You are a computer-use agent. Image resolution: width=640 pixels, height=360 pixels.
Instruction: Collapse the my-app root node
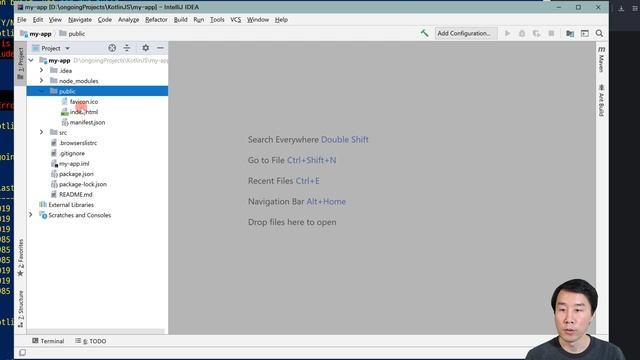click(x=31, y=60)
